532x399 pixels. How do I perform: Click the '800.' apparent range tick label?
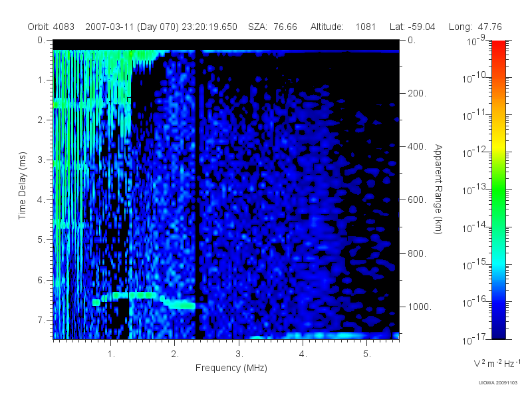click(x=417, y=253)
